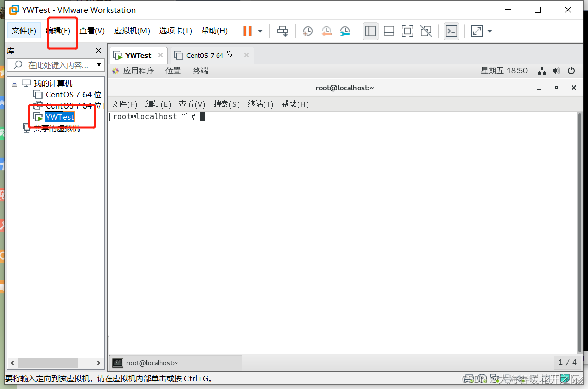Select the YWTest virtual machine in tree

tap(59, 117)
